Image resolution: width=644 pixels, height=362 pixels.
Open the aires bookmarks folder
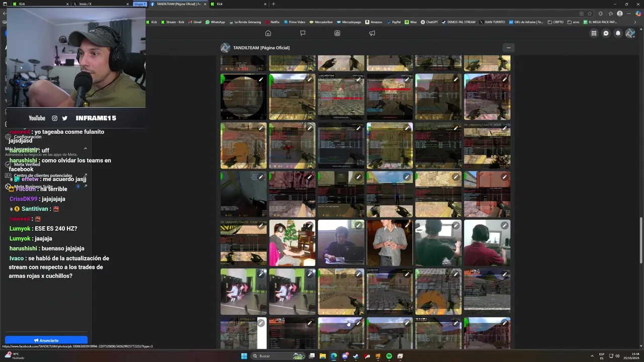(573, 22)
